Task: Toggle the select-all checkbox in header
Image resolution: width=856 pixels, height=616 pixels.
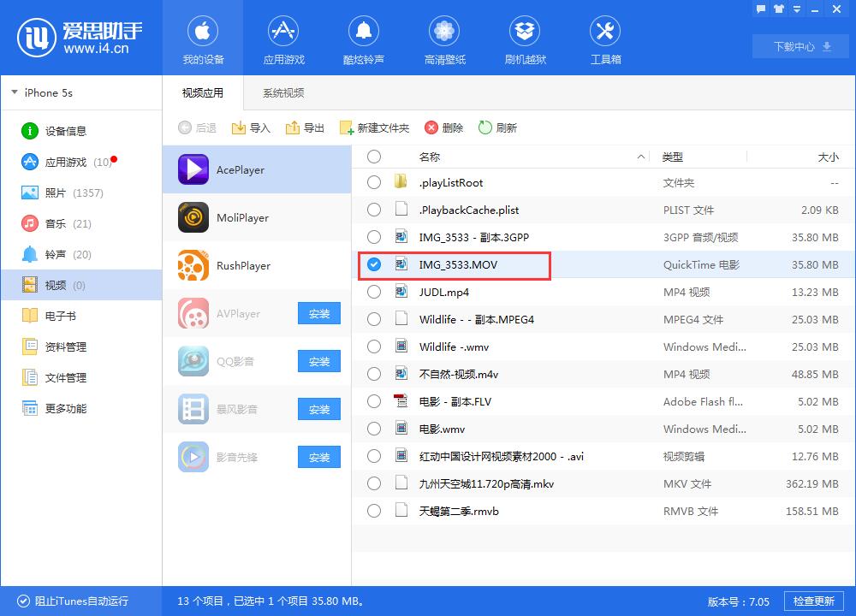Action: 374,157
